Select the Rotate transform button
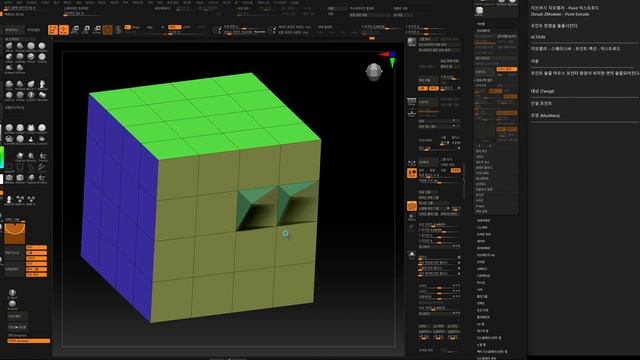This screenshot has height=360, width=640. (x=97, y=29)
